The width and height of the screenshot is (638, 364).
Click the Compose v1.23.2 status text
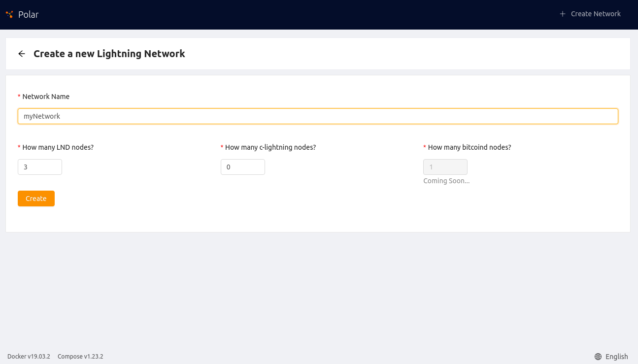[80, 357]
